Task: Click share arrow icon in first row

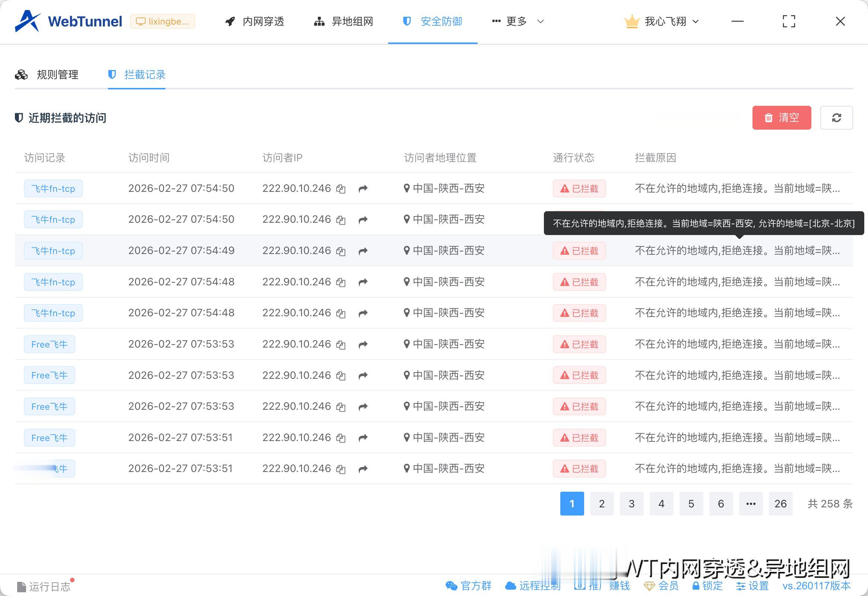Action: (x=363, y=188)
